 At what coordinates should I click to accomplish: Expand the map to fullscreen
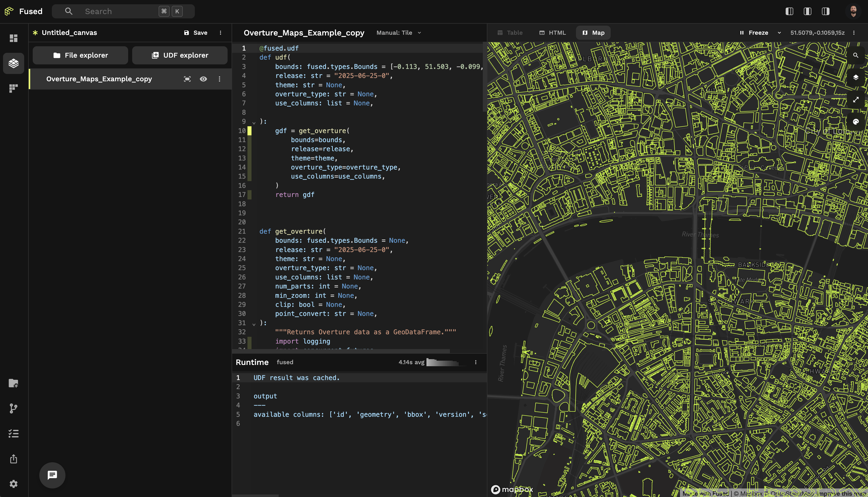[x=856, y=99]
